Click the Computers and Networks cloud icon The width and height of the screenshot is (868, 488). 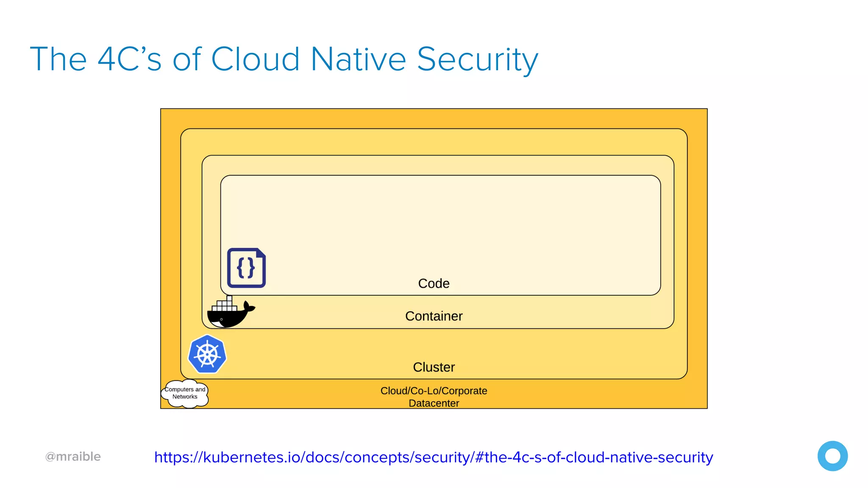pos(185,394)
